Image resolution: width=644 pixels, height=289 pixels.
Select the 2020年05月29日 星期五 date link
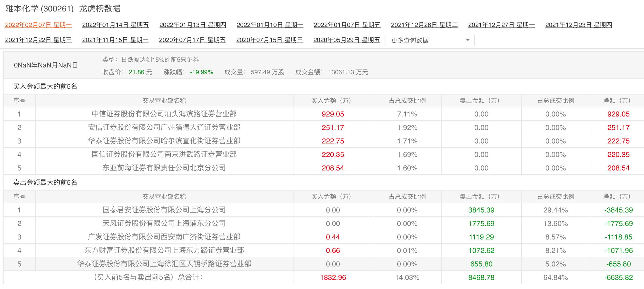point(347,40)
